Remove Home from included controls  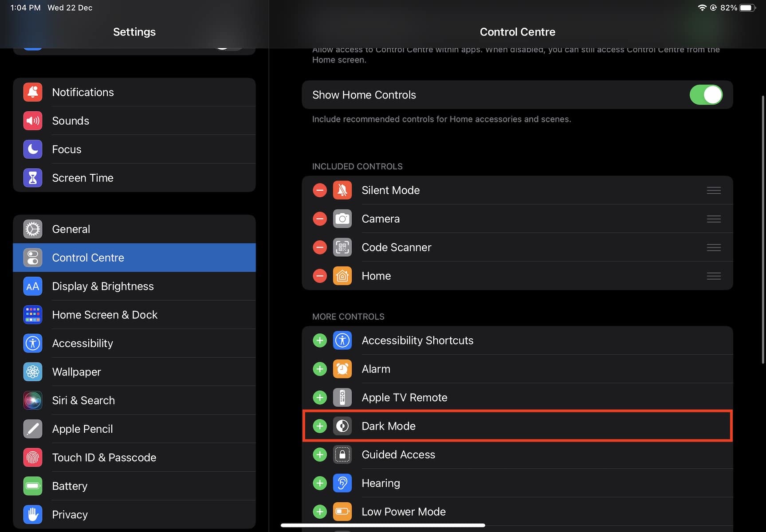pyautogui.click(x=319, y=276)
